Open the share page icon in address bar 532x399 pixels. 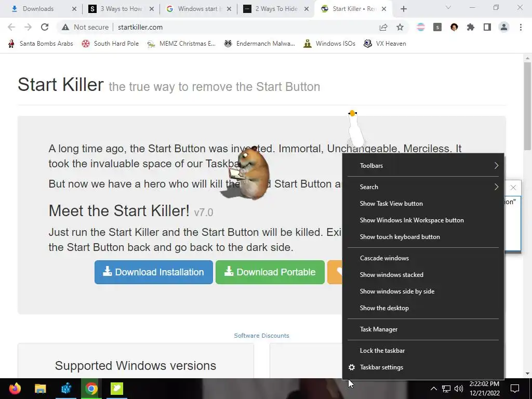point(383,27)
